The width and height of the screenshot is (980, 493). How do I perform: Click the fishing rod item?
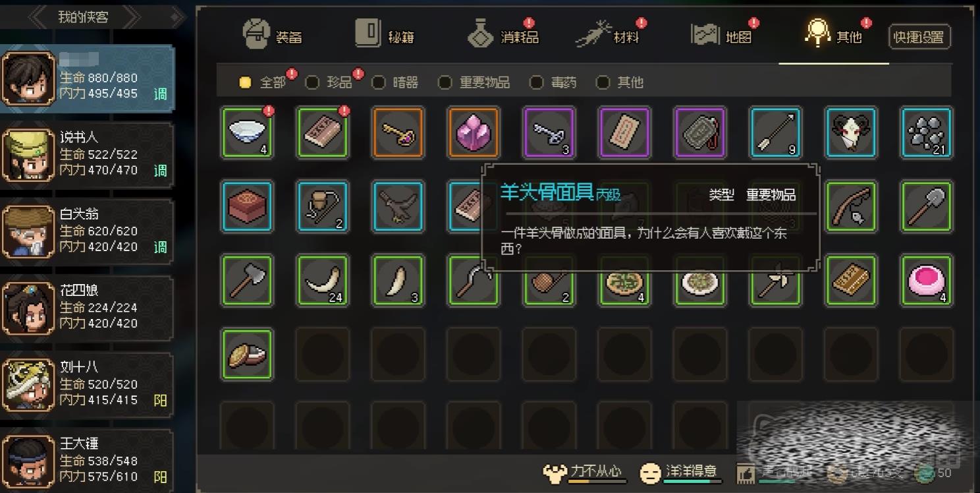[851, 207]
